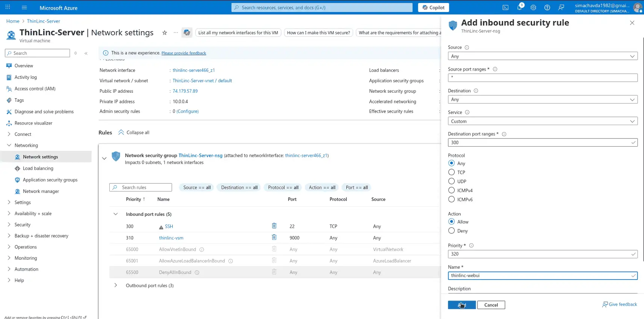Open the Service dropdown set to Custom
Viewport: 644px width, 319px height.
click(542, 121)
